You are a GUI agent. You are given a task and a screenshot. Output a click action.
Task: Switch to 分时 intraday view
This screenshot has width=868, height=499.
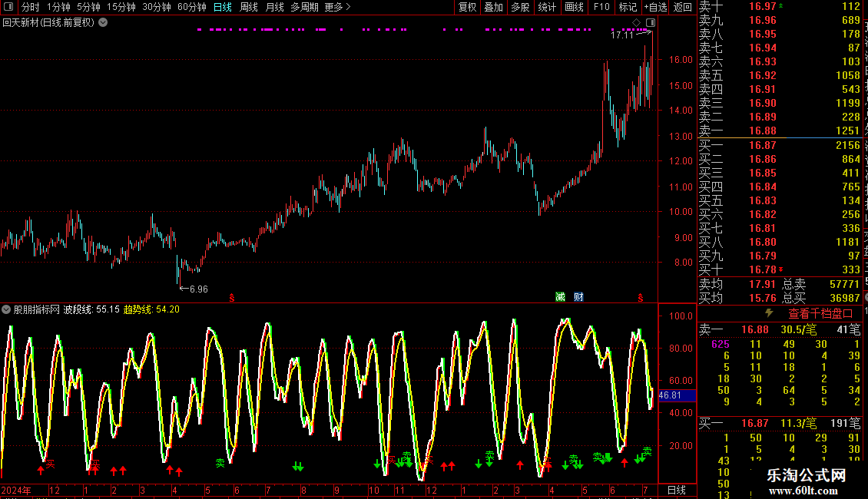[x=31, y=7]
